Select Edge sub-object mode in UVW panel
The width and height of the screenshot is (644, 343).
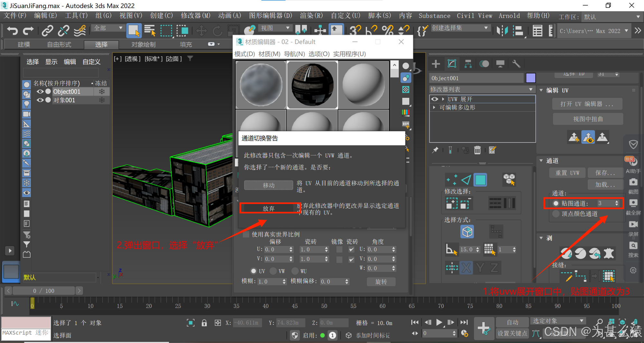point(466,180)
